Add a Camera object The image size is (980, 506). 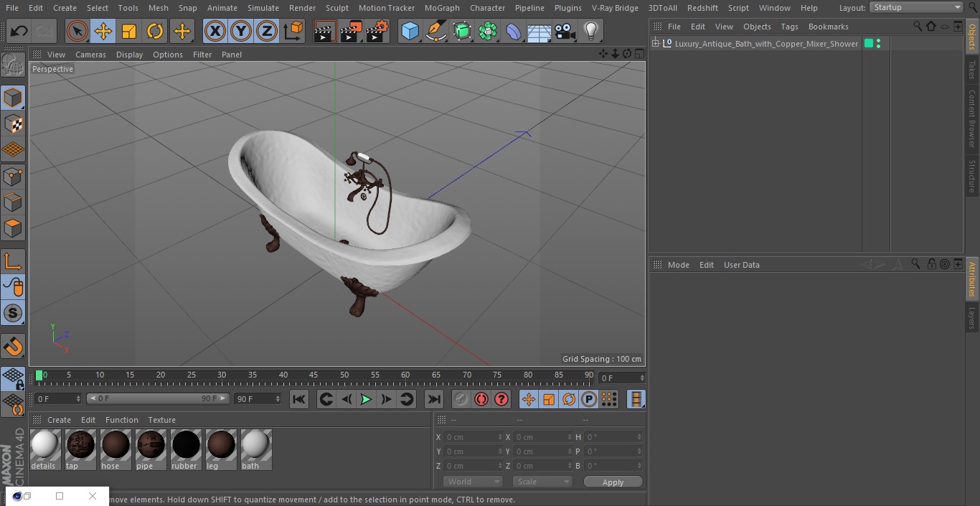point(565,32)
